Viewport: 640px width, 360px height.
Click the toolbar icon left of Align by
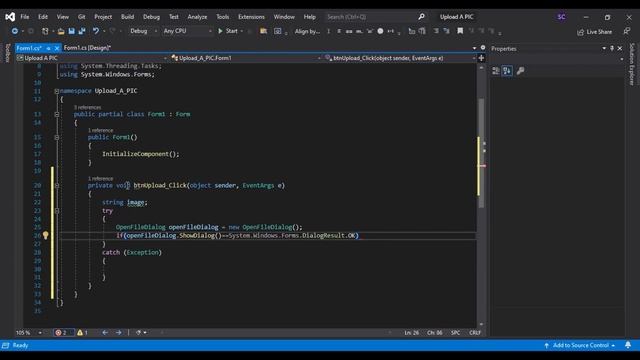(278, 31)
